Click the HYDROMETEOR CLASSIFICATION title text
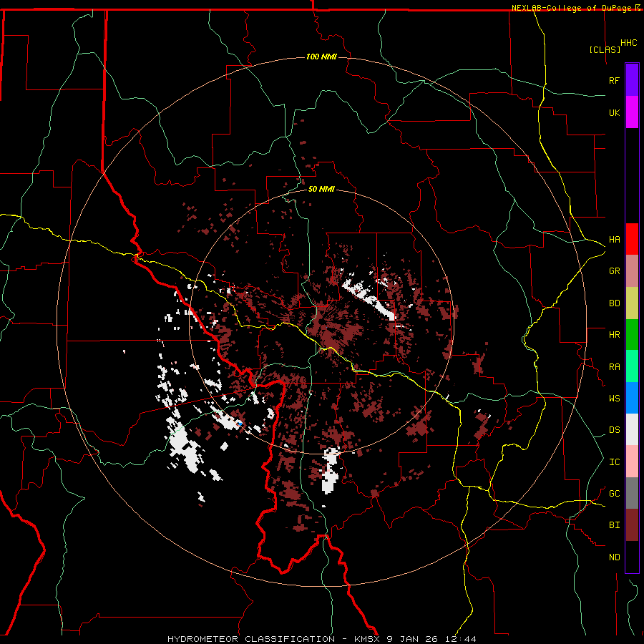This screenshot has width=644, height=644. [x=251, y=639]
